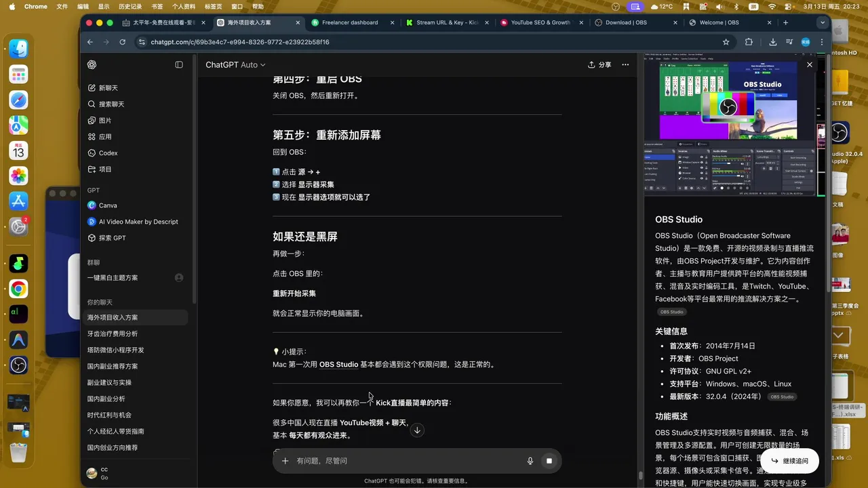Switch to the Freelancer dashboard tab
This screenshot has width=868, height=488.
tap(353, 22)
